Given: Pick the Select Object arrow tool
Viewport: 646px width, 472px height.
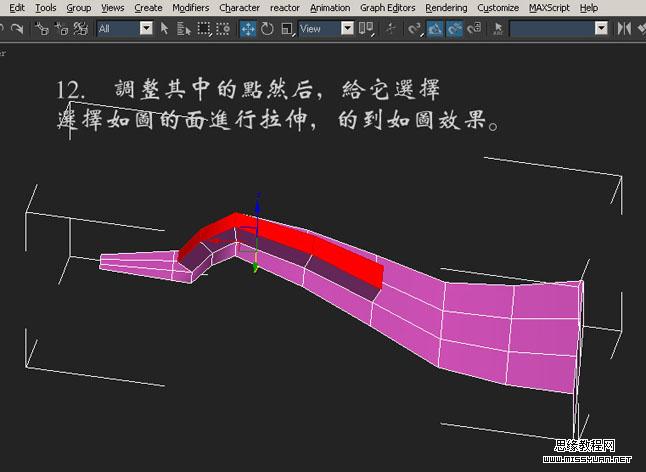Looking at the screenshot, I should (164, 28).
